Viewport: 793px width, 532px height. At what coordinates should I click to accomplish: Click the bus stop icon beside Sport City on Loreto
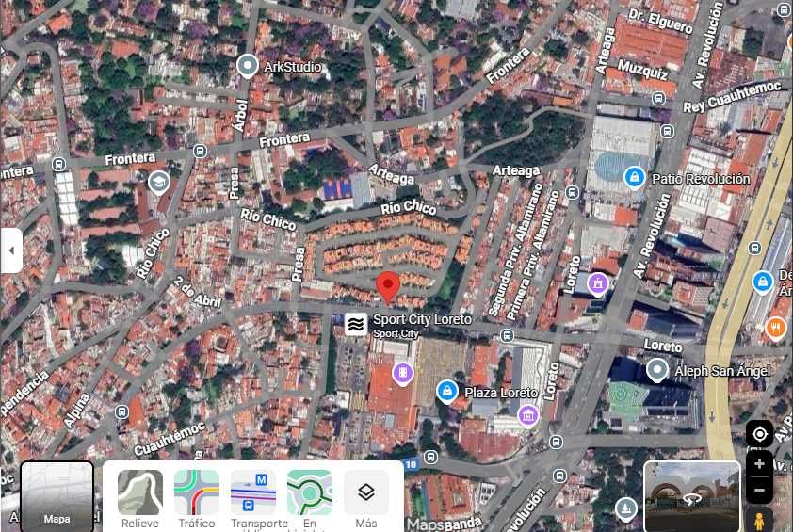click(507, 335)
